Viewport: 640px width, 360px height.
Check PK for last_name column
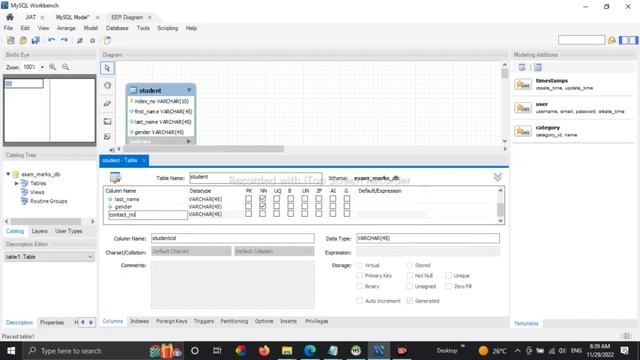(248, 199)
